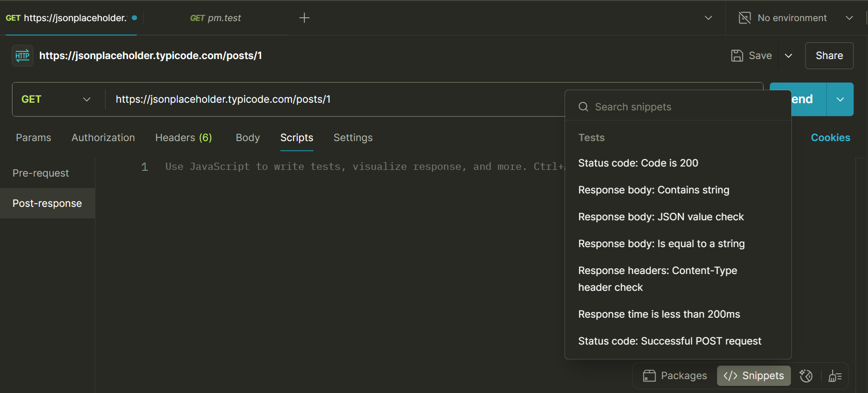This screenshot has width=868, height=393.
Task: Open the Params tab
Action: coord(34,138)
